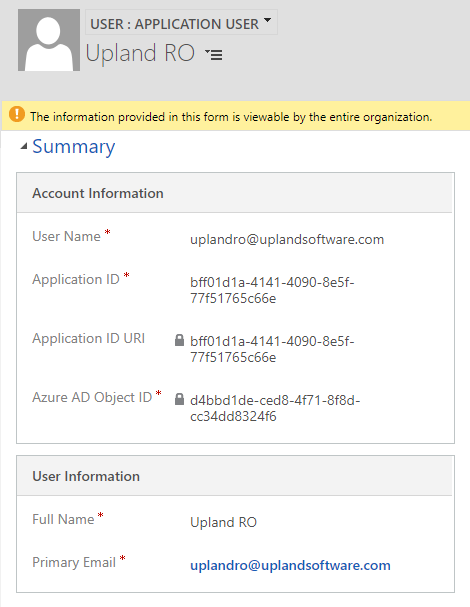The height and width of the screenshot is (607, 470).
Task: Open the record navigation list icon beside Upland RO
Action: [214, 54]
